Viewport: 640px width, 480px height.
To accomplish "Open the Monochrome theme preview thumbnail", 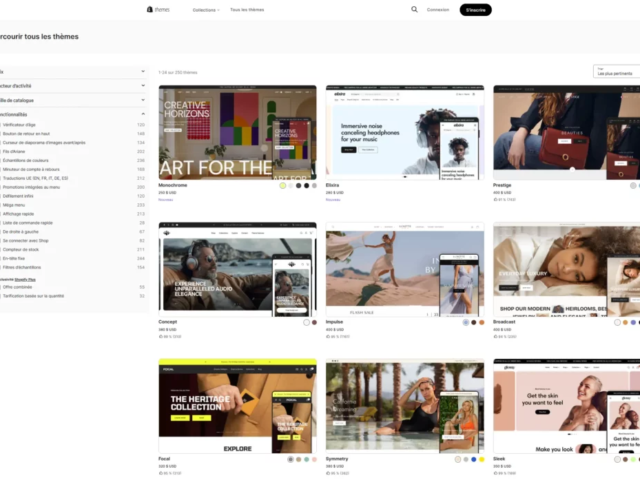I will point(237,132).
